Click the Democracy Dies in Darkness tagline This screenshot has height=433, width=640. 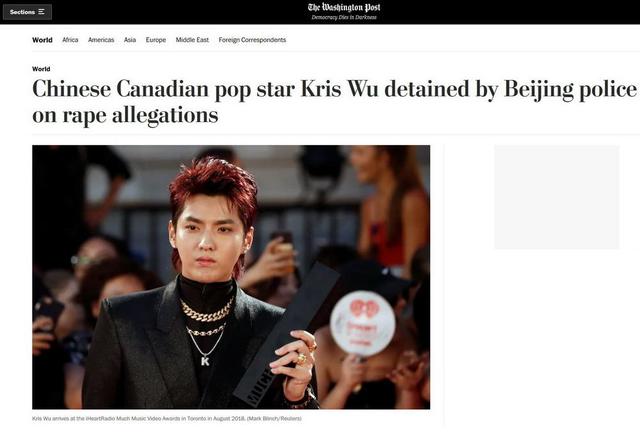pos(344,17)
